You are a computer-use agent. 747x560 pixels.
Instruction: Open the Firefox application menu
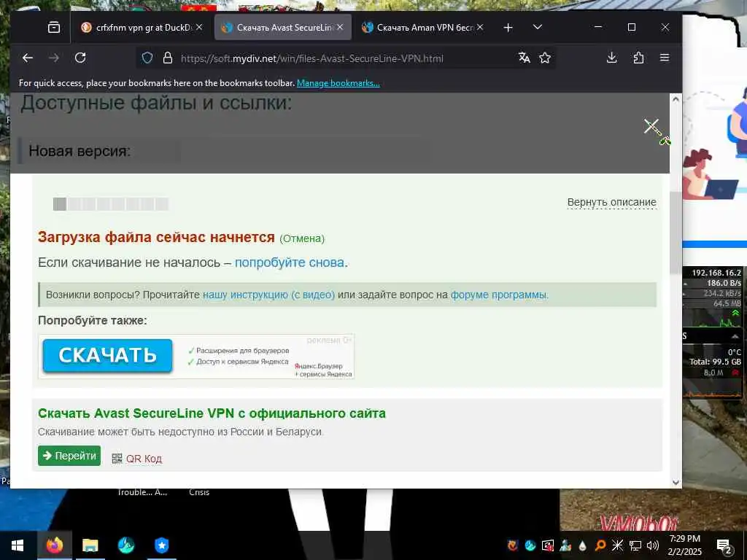[x=665, y=58]
